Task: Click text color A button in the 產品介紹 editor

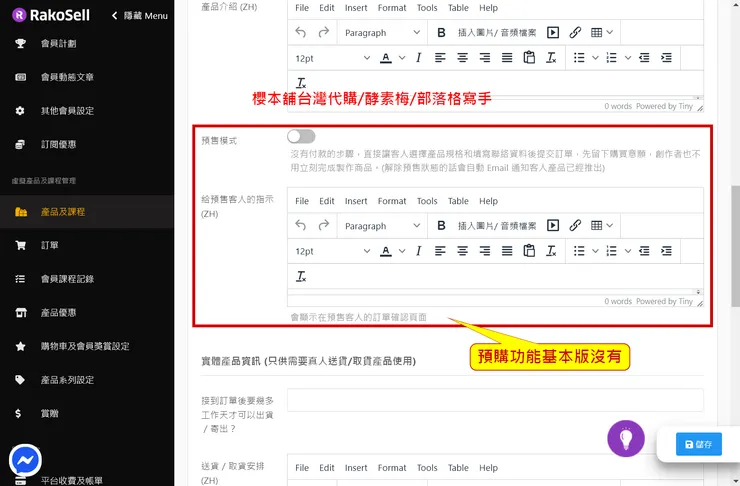Action: click(386, 58)
